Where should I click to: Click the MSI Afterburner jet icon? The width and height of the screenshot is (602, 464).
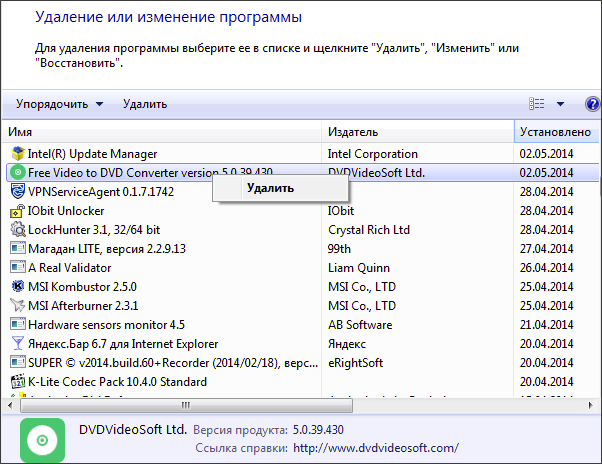[18, 305]
